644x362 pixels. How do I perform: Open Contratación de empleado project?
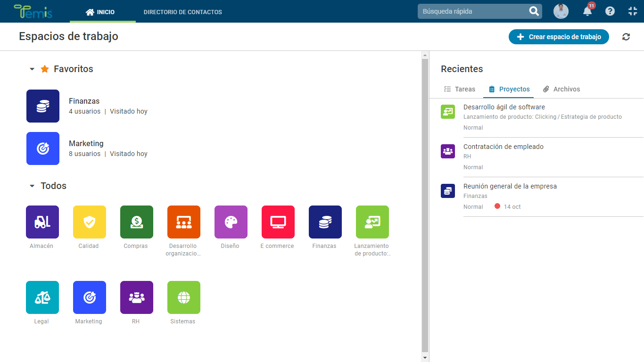coord(504,147)
